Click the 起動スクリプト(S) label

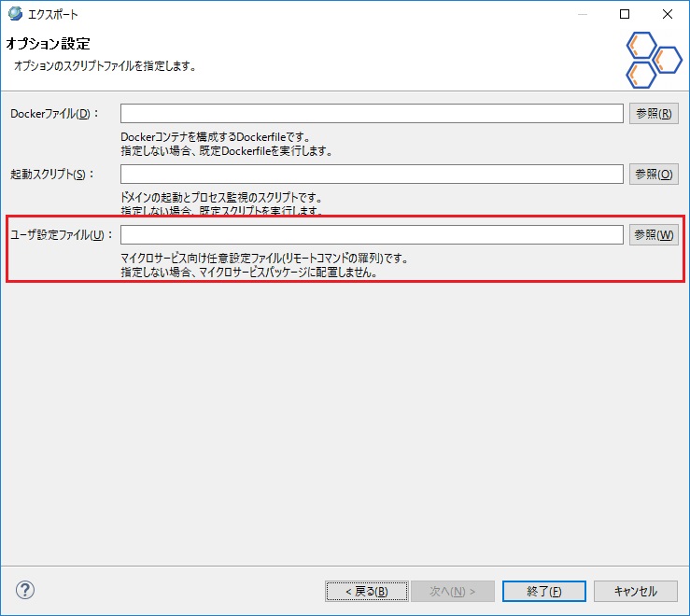54,175
